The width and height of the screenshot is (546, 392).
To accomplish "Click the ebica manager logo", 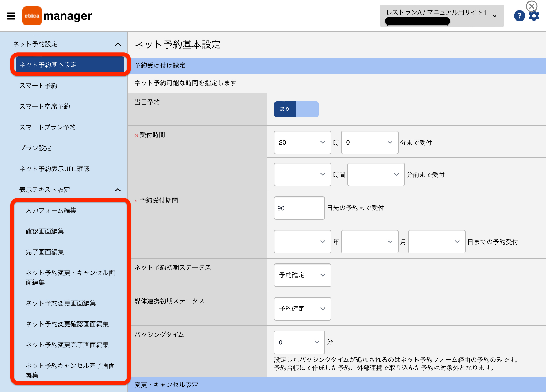I will point(57,16).
